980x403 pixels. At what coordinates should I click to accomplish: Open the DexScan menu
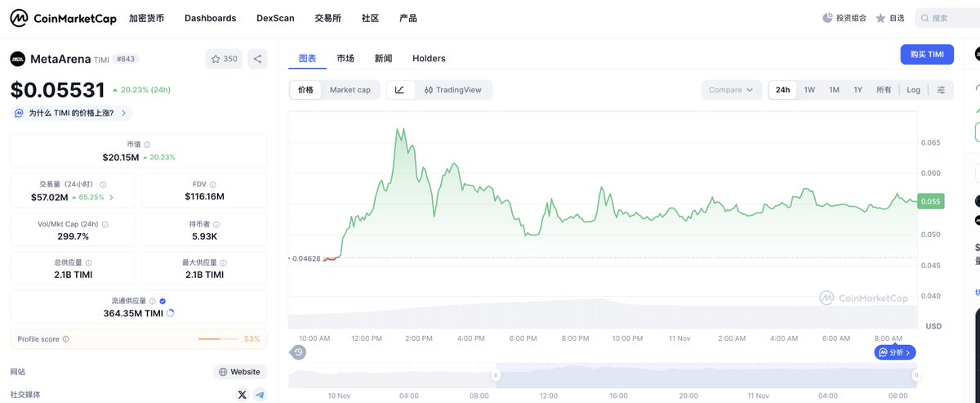(275, 18)
